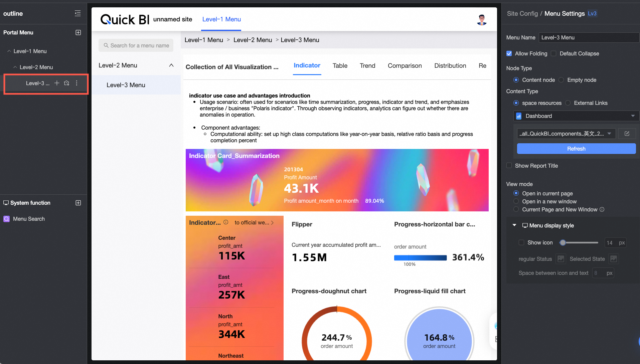Focus the menu name search box

[x=136, y=45]
